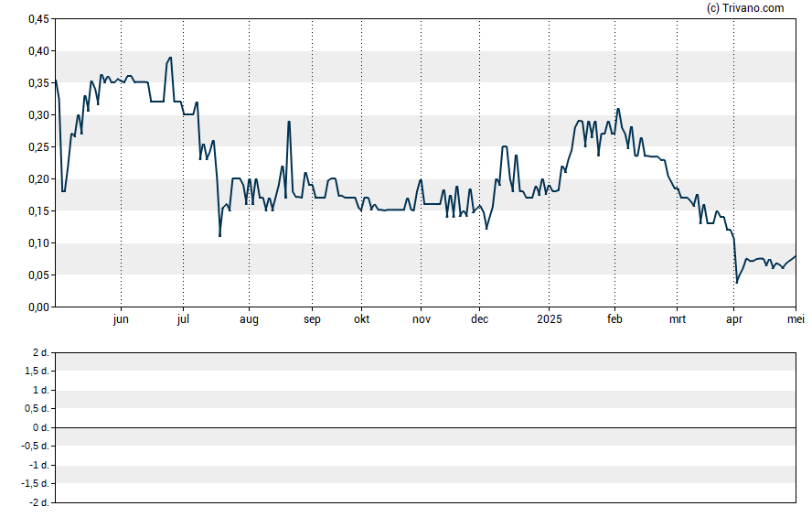Click the '-2 d.' volume axis label
The image size is (812, 517).
pyautogui.click(x=39, y=502)
